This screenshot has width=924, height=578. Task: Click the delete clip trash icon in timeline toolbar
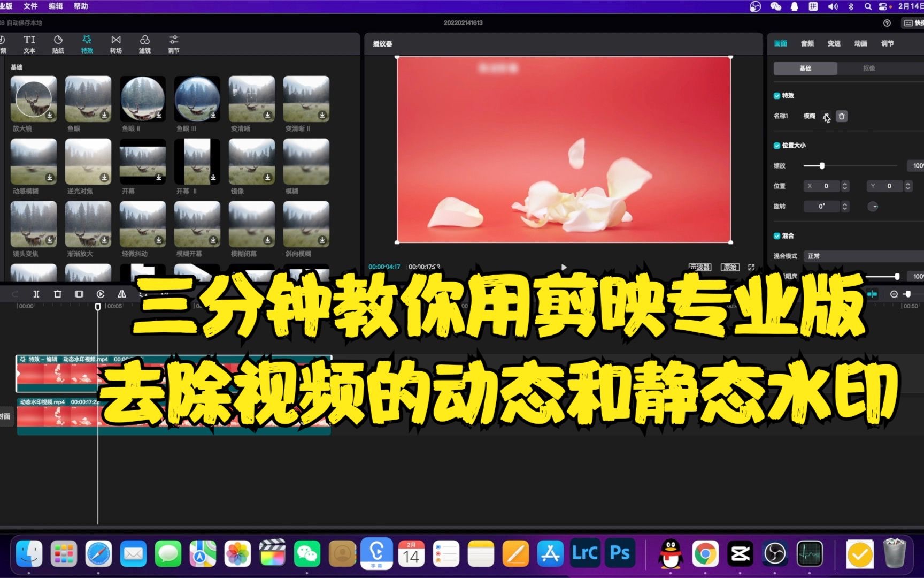(57, 294)
